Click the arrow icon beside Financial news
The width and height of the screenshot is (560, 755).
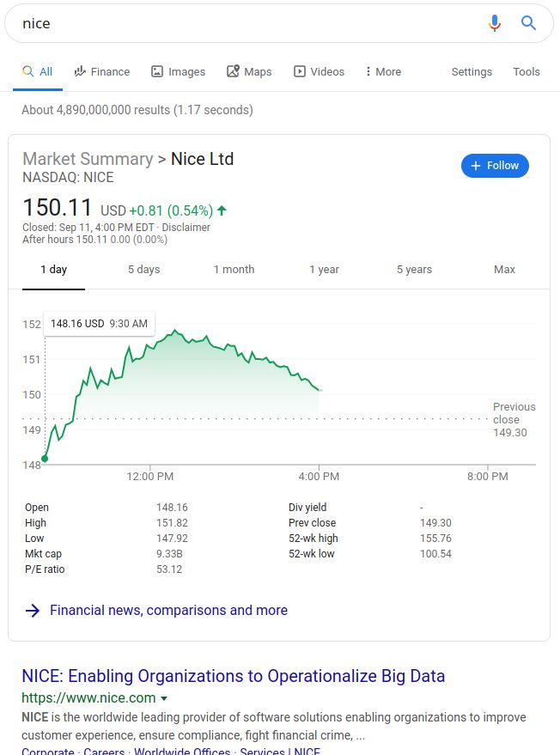tap(33, 611)
